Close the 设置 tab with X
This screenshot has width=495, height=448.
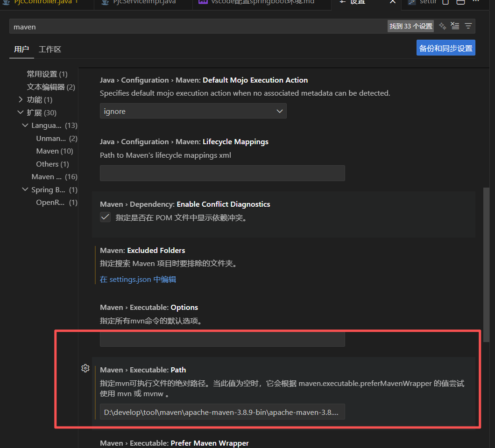(393, 2)
